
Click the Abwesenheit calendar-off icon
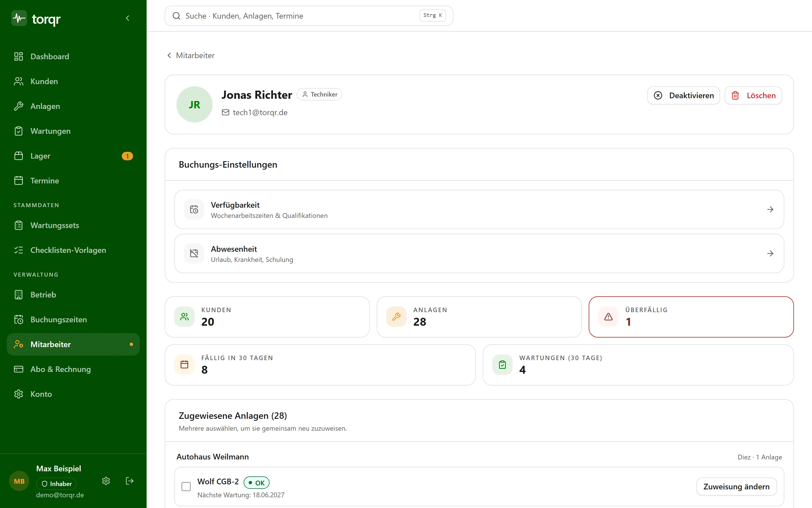(x=194, y=253)
